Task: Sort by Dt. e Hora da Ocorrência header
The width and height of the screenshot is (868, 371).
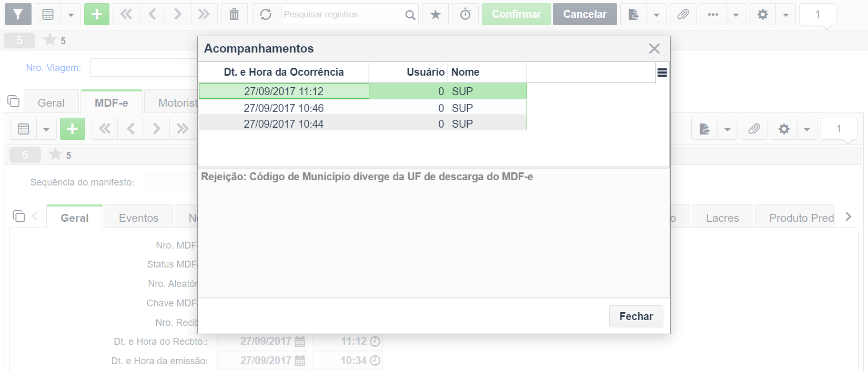Action: pyautogui.click(x=284, y=72)
